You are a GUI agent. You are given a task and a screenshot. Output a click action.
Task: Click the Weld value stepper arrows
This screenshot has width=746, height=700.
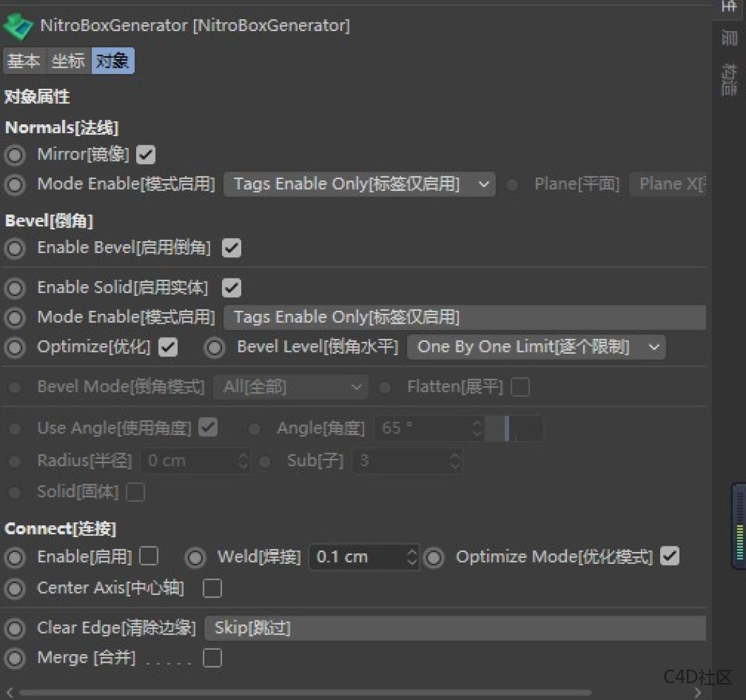tap(412, 557)
